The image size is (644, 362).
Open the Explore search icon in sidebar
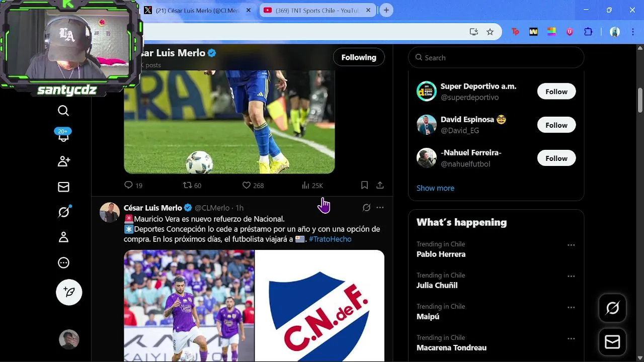(63, 111)
